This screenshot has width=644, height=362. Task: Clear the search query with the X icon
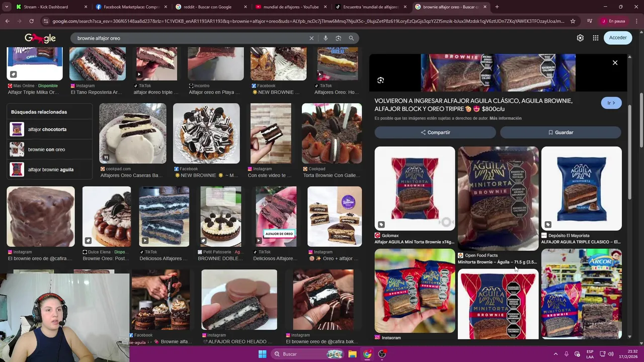(x=311, y=38)
